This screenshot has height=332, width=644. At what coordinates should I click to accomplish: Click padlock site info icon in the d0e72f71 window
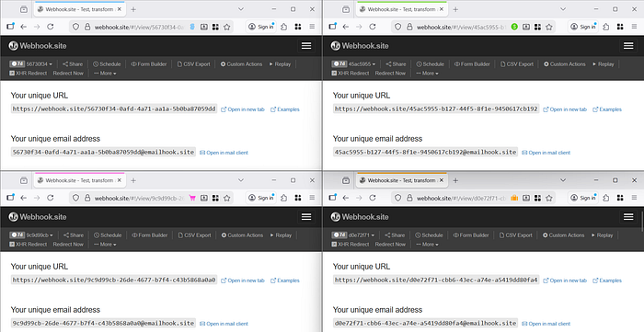pyautogui.click(x=409, y=198)
